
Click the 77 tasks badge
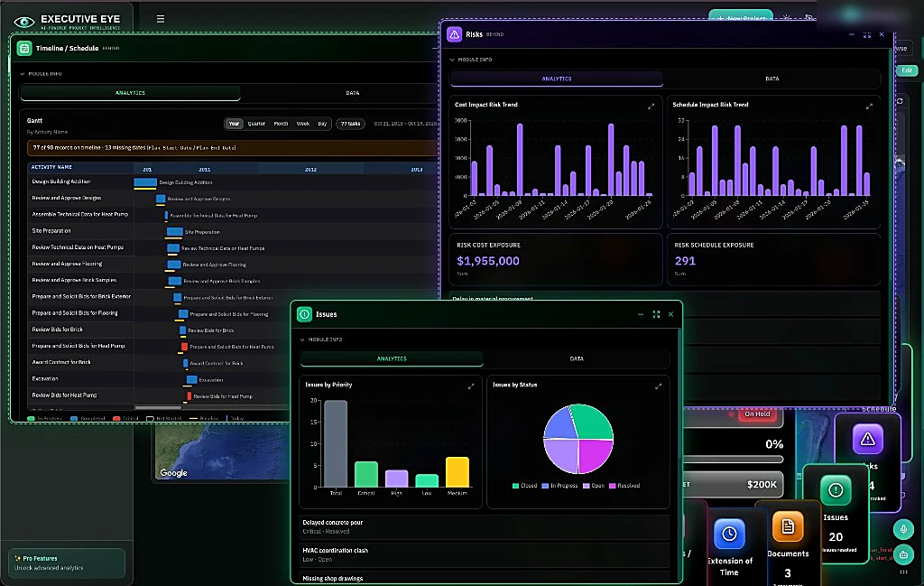(x=351, y=124)
